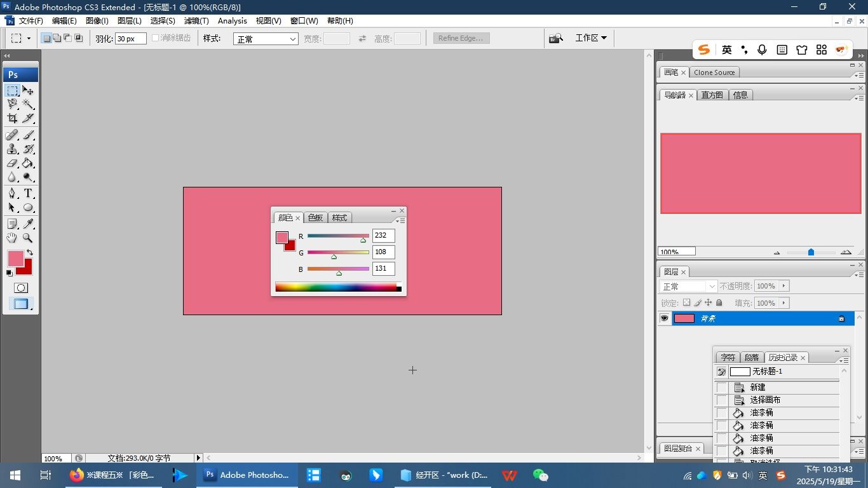Choose Subtract from selection mode
868x488 pixels.
tap(67, 38)
